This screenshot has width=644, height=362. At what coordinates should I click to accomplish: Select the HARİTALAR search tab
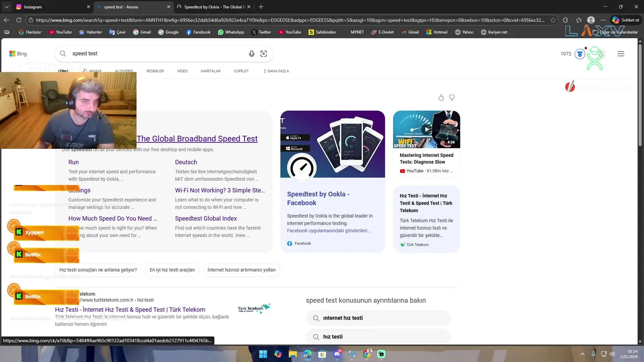pyautogui.click(x=211, y=71)
